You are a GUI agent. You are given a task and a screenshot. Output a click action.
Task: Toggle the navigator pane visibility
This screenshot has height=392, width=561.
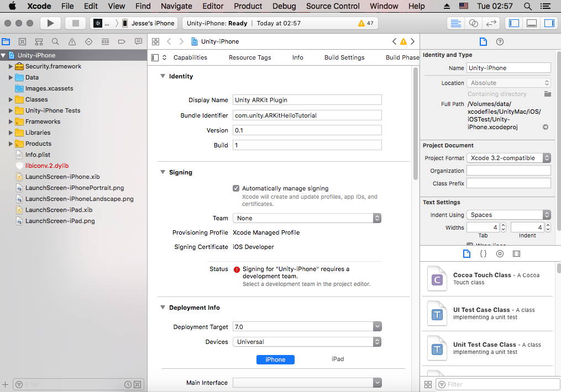point(514,23)
